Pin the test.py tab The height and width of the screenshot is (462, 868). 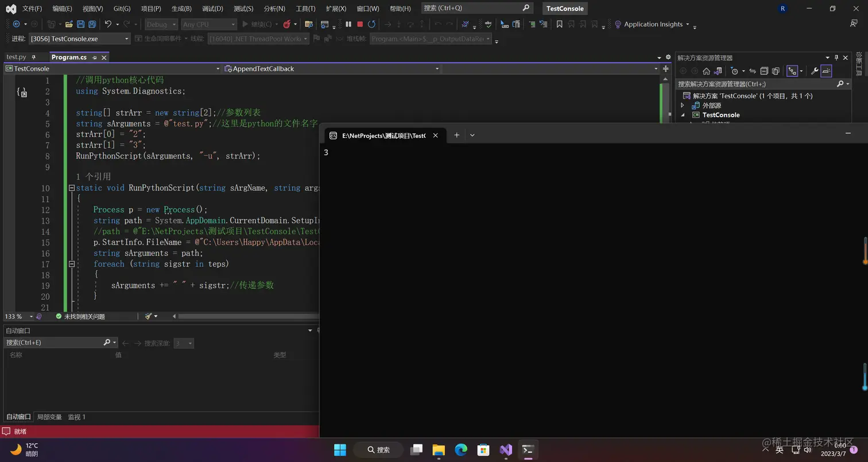pyautogui.click(x=34, y=57)
